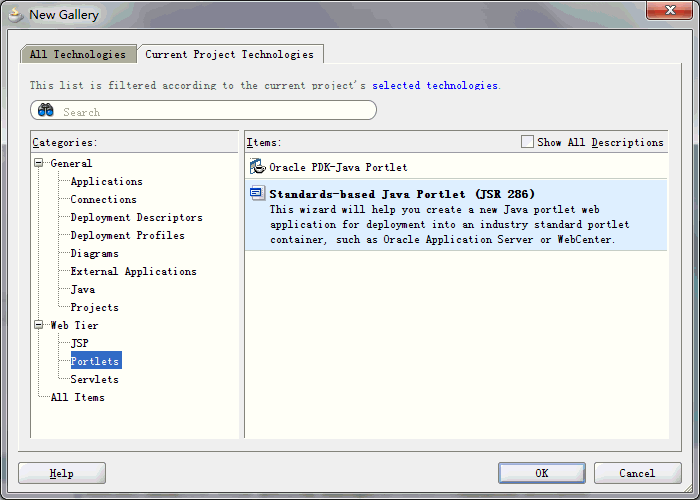Select the General tree node label
Image resolution: width=700 pixels, height=500 pixels.
click(71, 163)
